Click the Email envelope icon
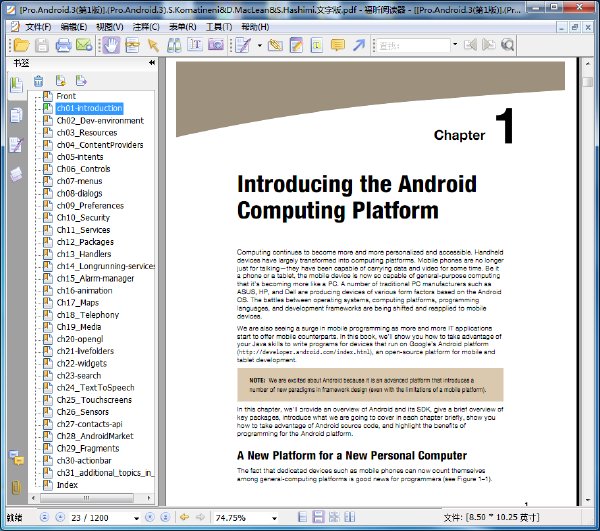Image resolution: width=600 pixels, height=531 pixels. (84, 45)
